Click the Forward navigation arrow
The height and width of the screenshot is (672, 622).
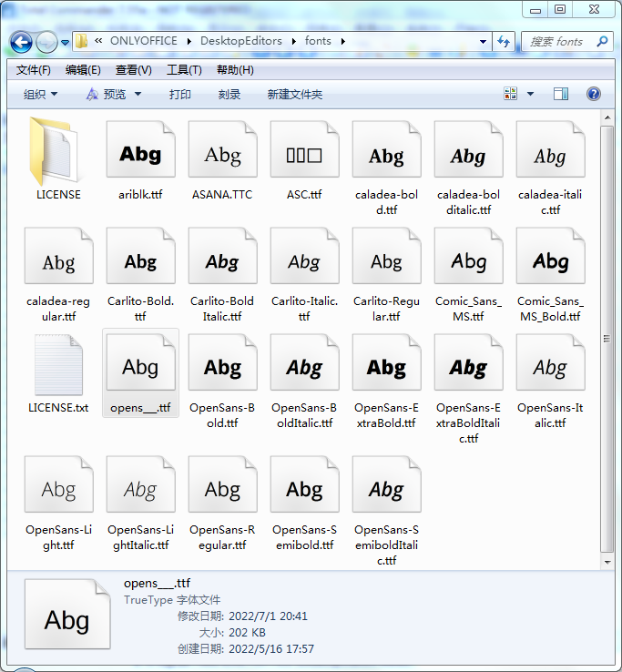coord(46,42)
